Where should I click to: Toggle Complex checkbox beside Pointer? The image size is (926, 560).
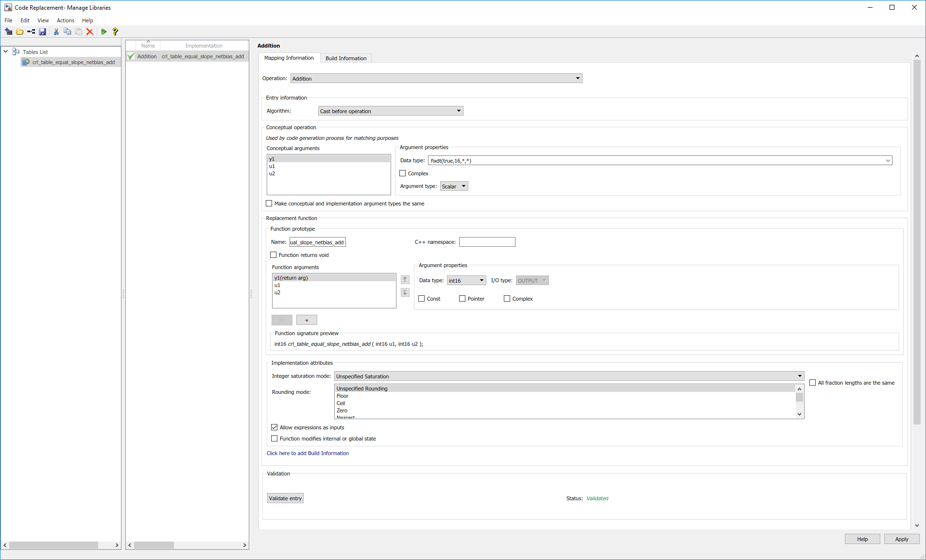(x=507, y=299)
